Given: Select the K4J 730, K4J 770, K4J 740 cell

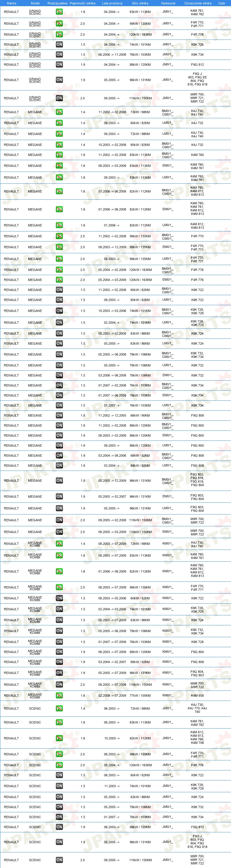Looking at the screenshot, I should point(197,708).
